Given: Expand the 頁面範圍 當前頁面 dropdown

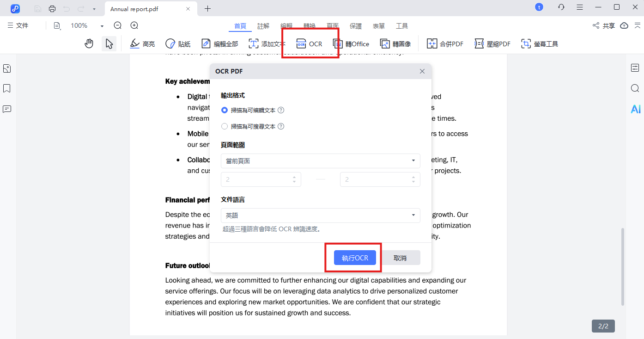Looking at the screenshot, I should (x=320, y=161).
